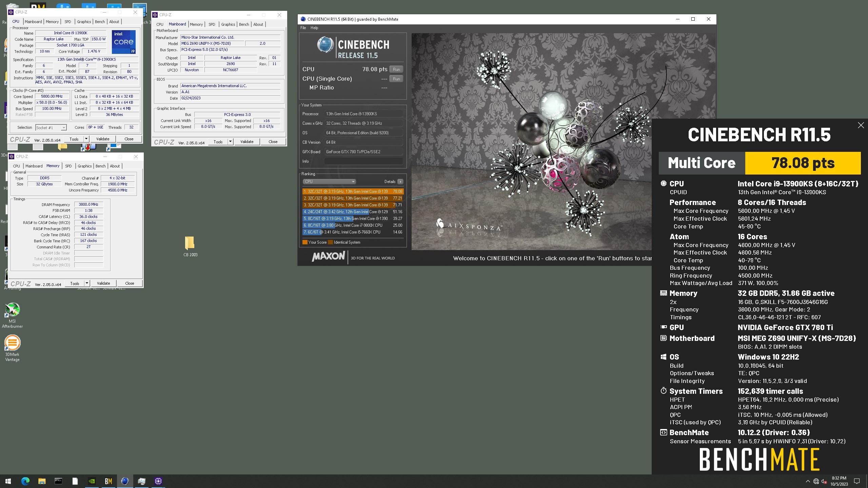Image resolution: width=868 pixels, height=488 pixels.
Task: Click Tools button in CPU-Z Memory window
Action: click(75, 283)
